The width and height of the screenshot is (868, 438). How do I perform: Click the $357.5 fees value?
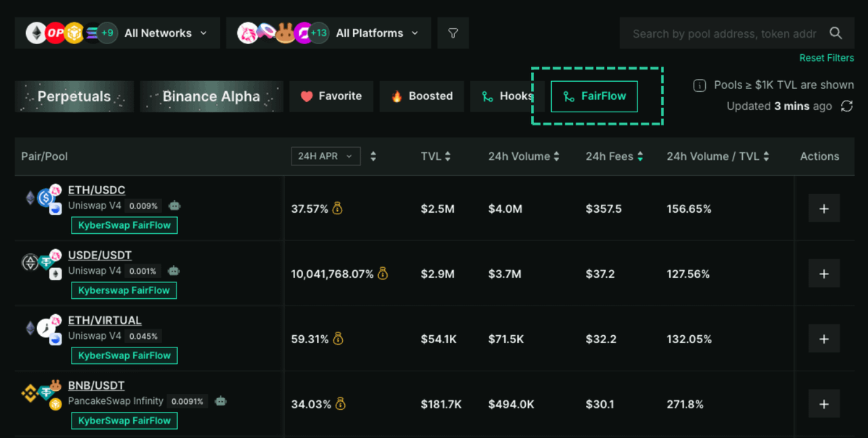603,209
